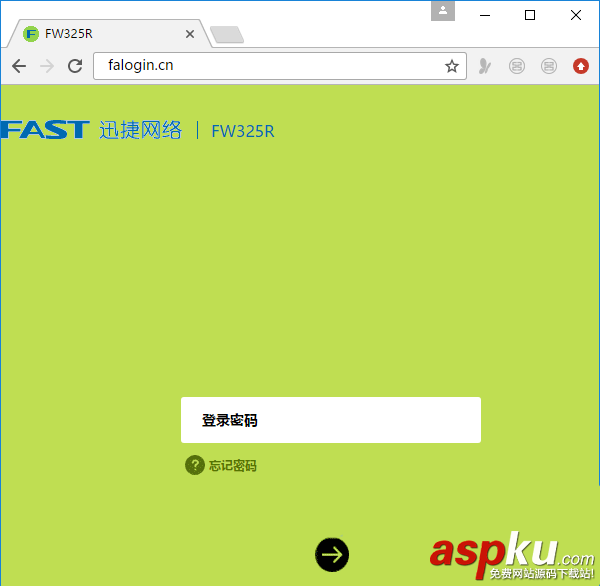This screenshot has height=586, width=600.
Task: Submit login with the black arrow button
Action: [332, 555]
